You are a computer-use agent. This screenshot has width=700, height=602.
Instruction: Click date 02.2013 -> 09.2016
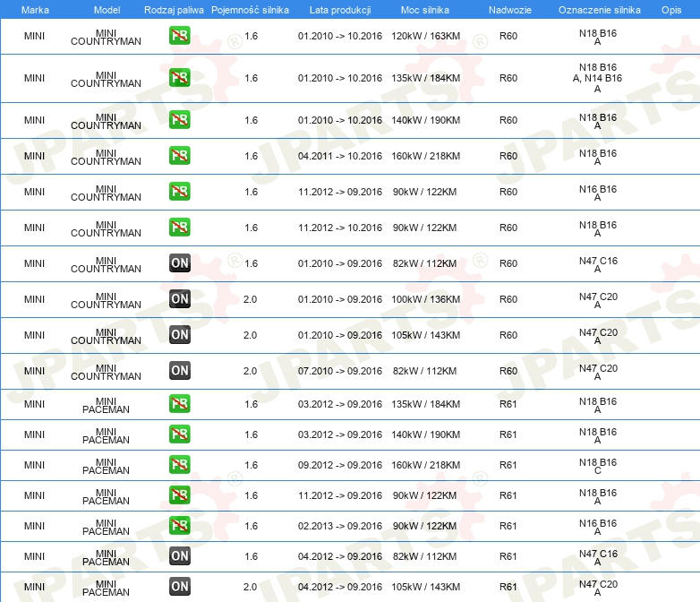pyautogui.click(x=340, y=526)
